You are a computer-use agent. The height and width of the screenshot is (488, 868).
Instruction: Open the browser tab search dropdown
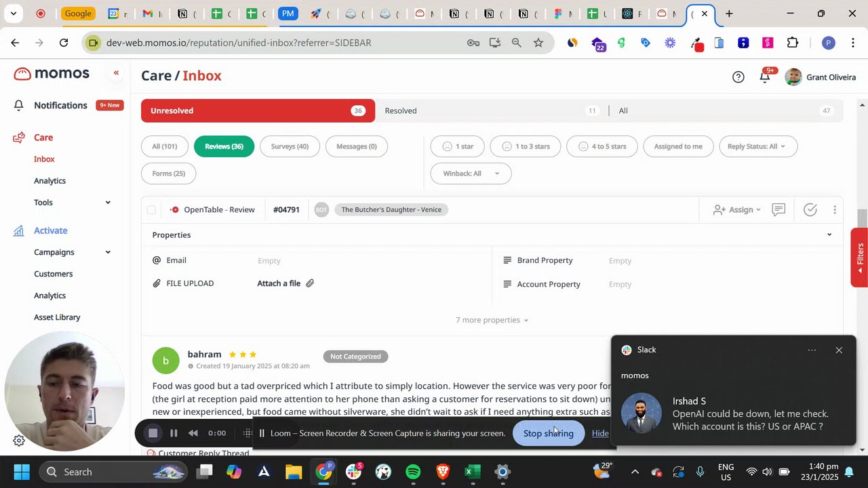coord(13,14)
